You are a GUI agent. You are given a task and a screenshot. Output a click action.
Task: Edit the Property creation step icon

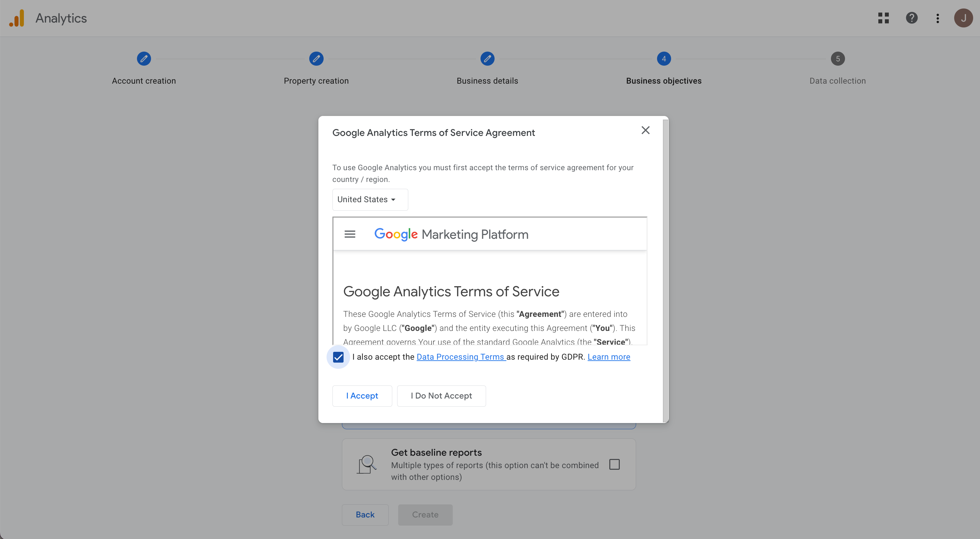click(316, 58)
